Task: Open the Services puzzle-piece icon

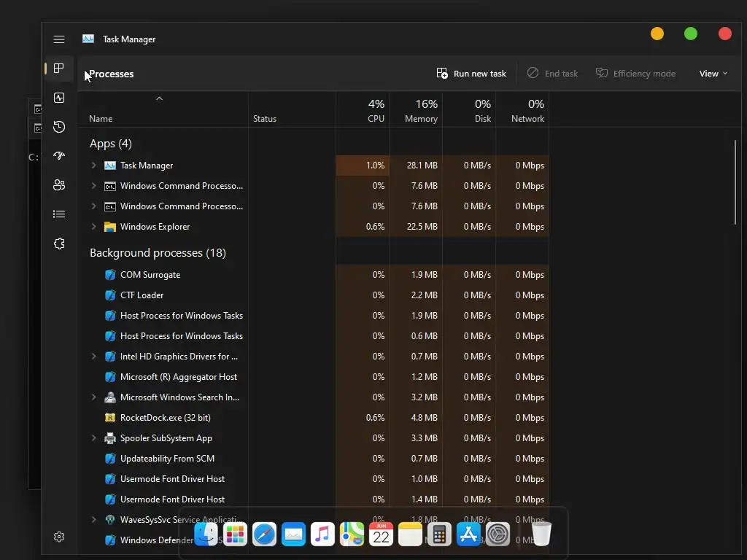Action: (x=59, y=244)
